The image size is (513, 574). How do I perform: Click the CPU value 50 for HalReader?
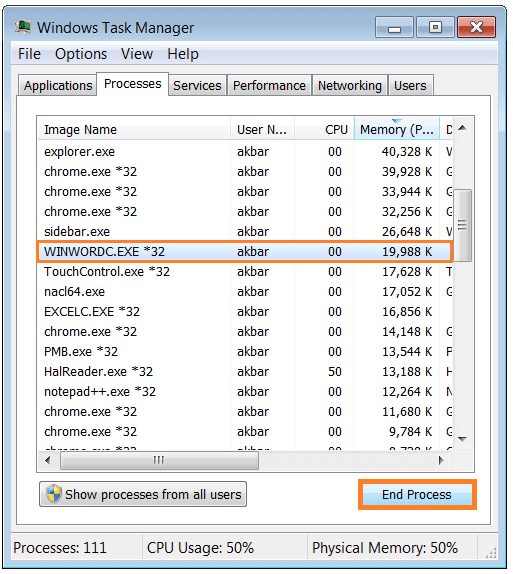tap(335, 372)
